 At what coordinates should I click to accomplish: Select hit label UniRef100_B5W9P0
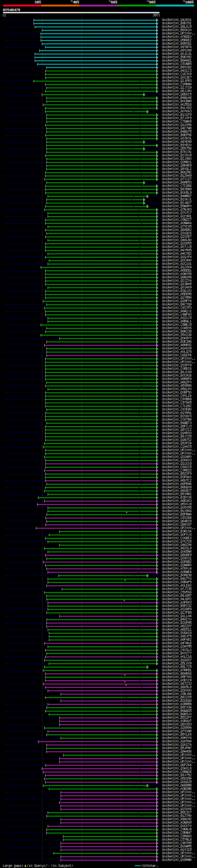point(177,206)
